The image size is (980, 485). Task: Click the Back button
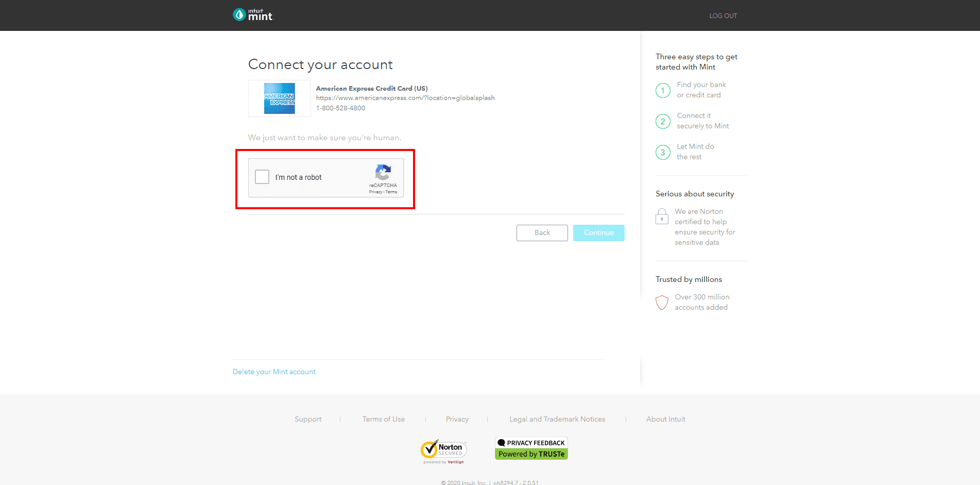[542, 233]
